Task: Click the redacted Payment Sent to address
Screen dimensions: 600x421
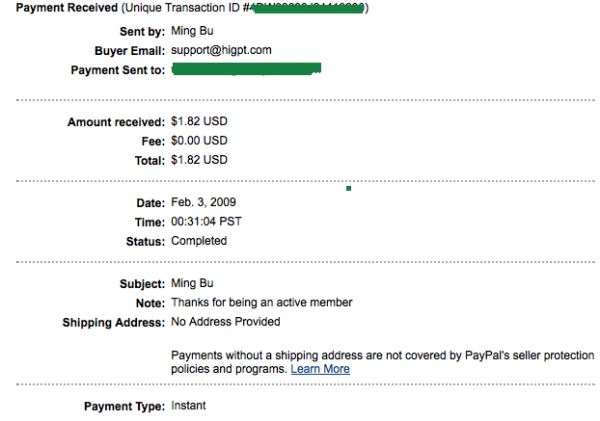Action: [x=246, y=69]
